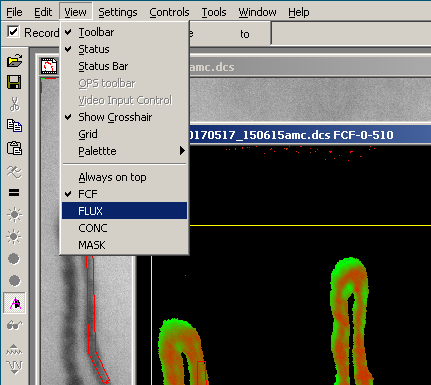431x385 pixels.
Task: Enable Always on top option
Action: [124, 177]
